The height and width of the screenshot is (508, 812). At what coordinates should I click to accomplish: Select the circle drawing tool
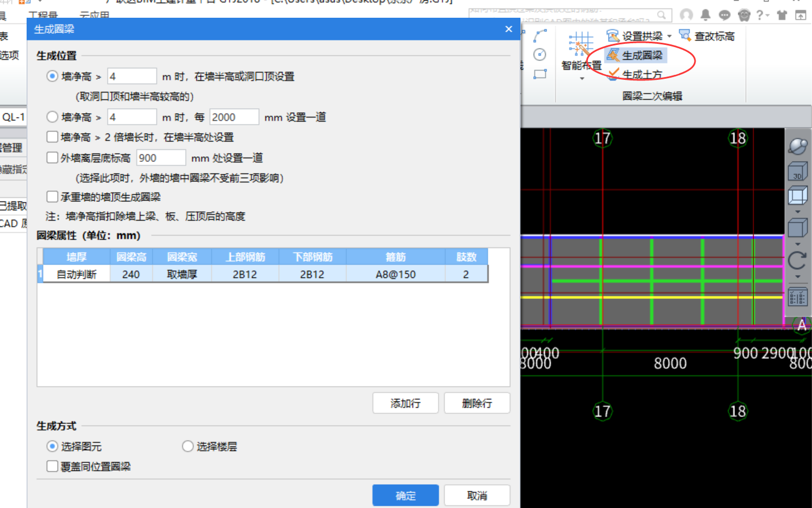(x=540, y=54)
